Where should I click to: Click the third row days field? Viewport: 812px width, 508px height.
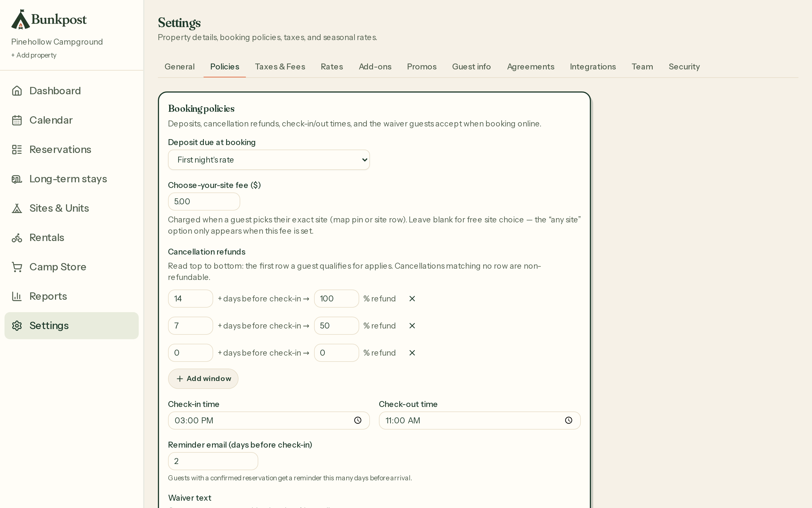click(x=191, y=353)
